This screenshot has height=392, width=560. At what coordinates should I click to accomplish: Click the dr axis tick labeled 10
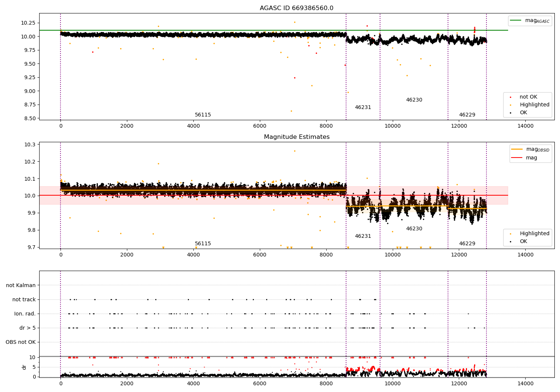[32, 357]
